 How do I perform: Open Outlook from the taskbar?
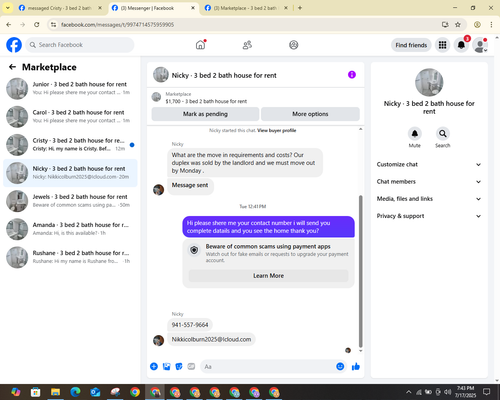95,392
